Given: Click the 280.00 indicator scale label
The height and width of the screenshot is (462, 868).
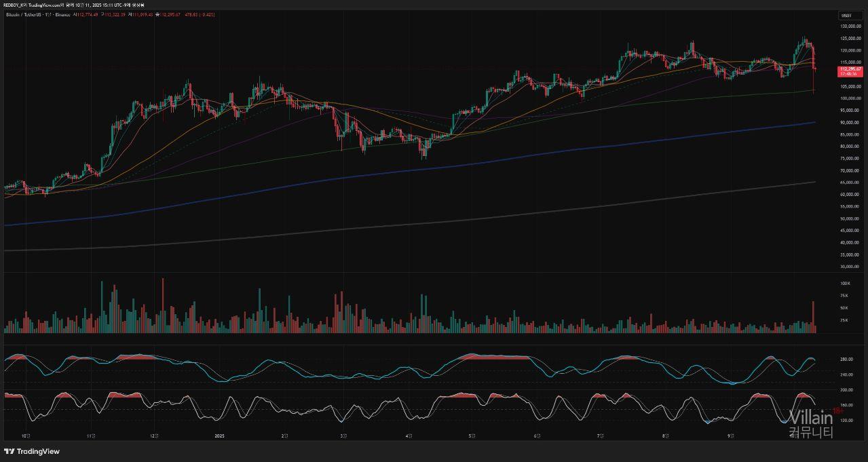Looking at the screenshot, I should [x=846, y=359].
